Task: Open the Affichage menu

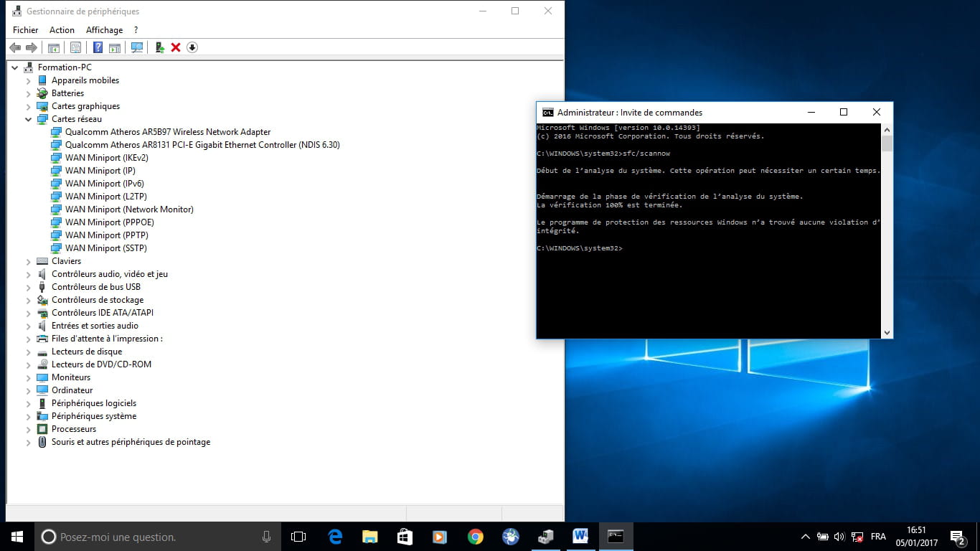Action: (104, 30)
